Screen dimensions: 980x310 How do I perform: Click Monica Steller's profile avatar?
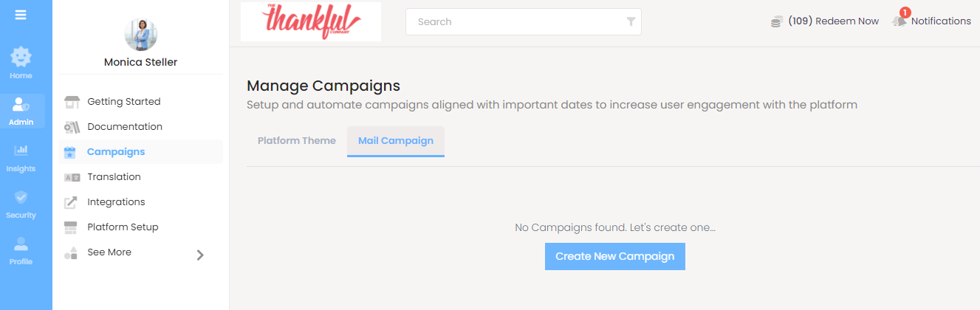pos(140,34)
